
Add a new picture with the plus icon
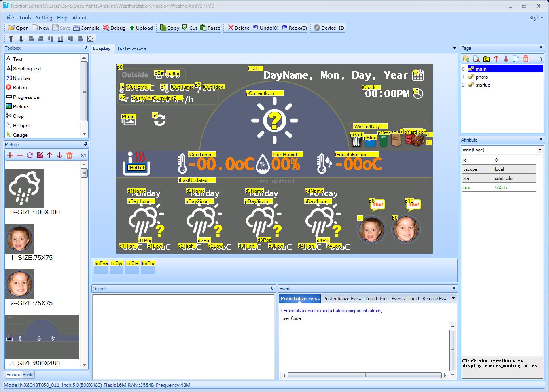[10, 155]
